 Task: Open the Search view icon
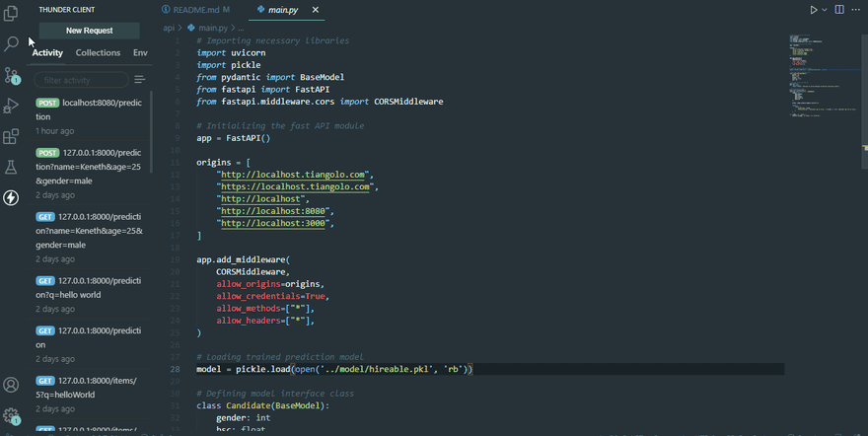pyautogui.click(x=11, y=43)
